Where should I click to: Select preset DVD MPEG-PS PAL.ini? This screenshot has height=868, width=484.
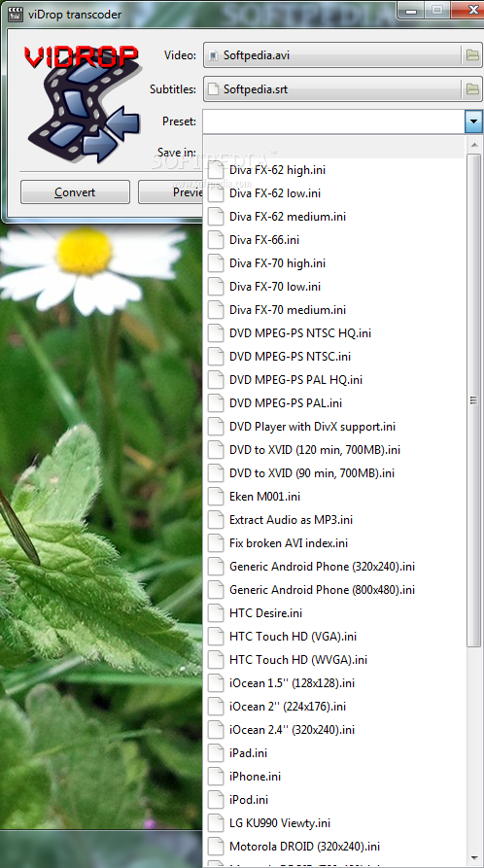(334, 403)
